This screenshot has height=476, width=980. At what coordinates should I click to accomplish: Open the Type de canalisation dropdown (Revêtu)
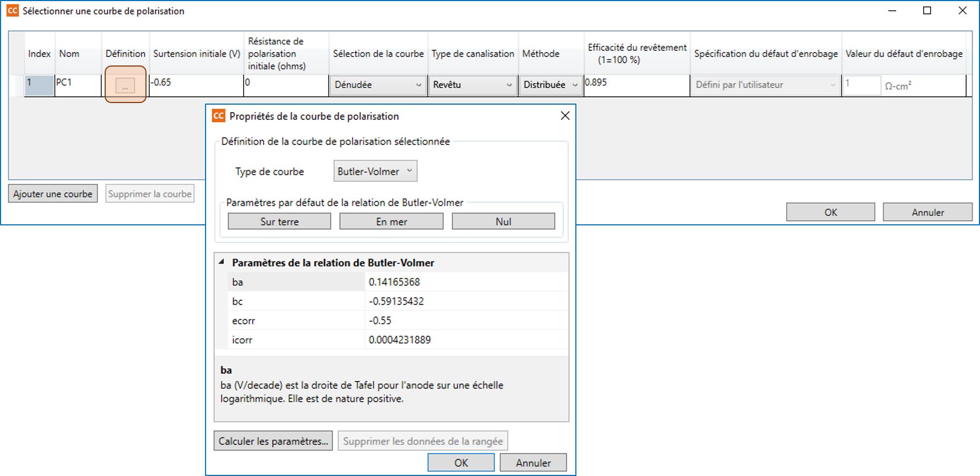pos(472,85)
